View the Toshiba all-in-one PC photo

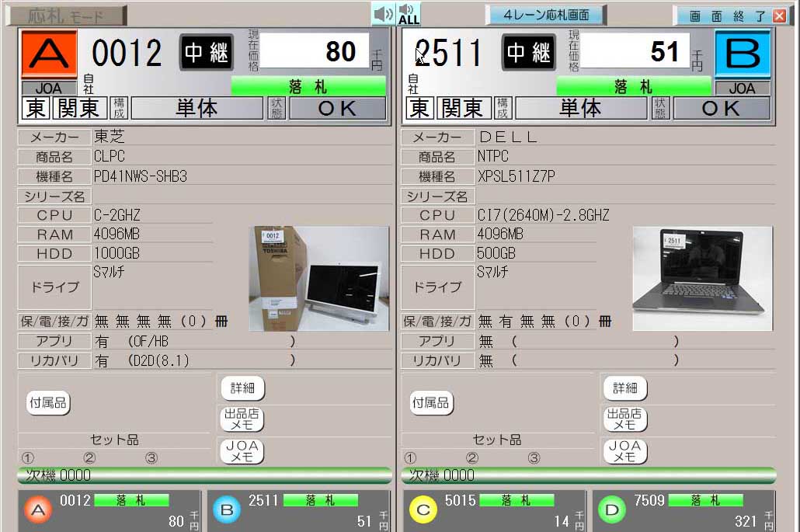(x=319, y=279)
